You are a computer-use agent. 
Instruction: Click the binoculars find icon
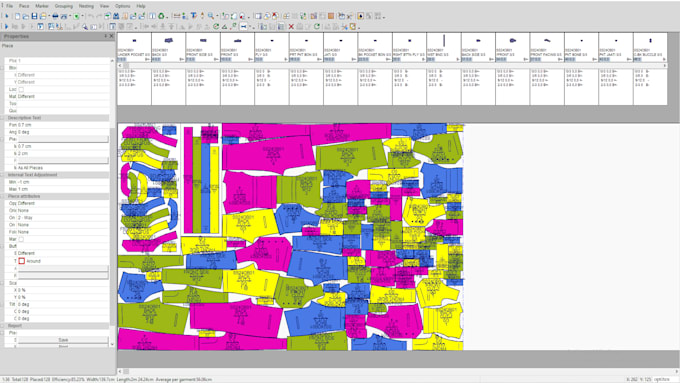116,16
